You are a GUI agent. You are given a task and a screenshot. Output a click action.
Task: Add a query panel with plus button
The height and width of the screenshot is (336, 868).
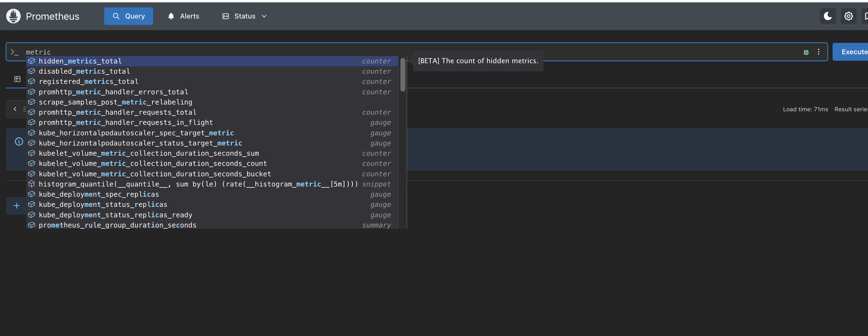17,205
